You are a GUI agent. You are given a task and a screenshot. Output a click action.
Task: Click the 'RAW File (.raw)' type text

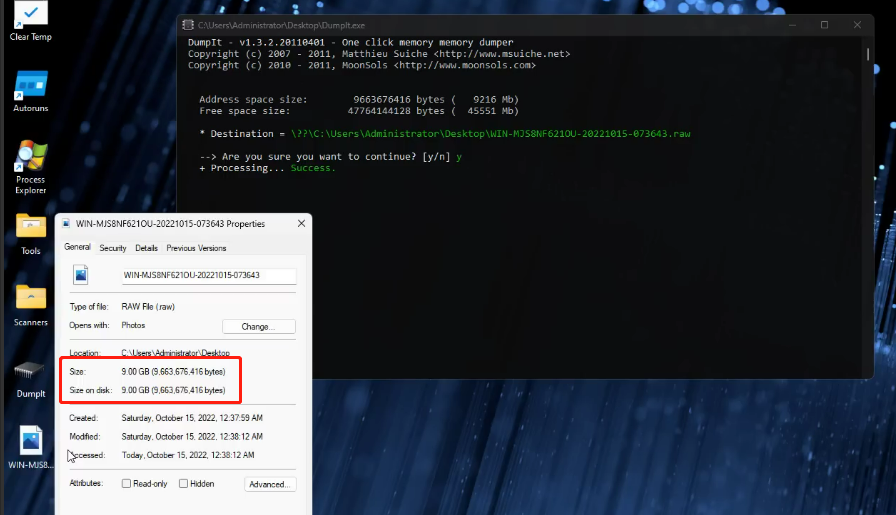[x=148, y=307]
